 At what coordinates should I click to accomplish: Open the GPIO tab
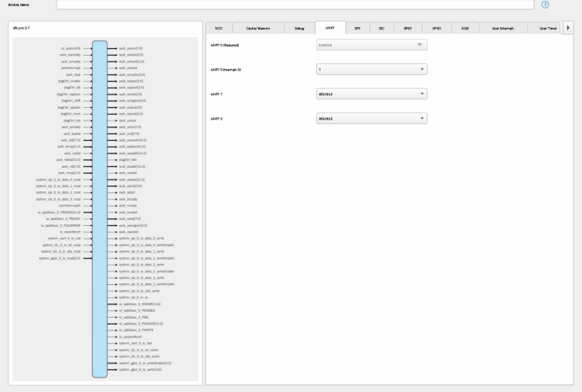409,28
